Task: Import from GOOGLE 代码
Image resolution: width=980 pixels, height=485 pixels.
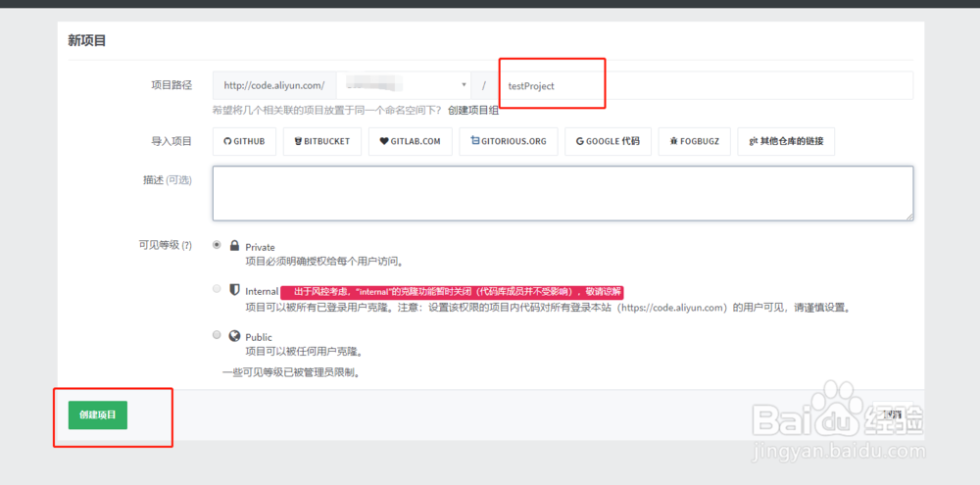Action: pos(608,141)
